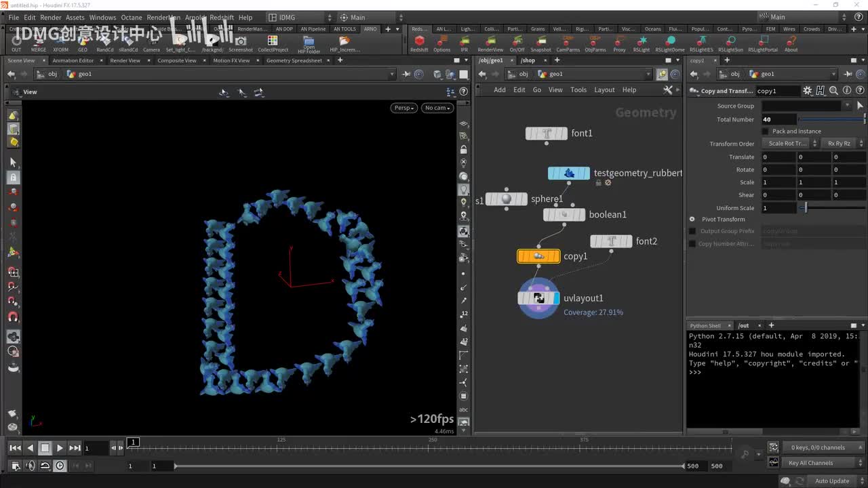Enable the Pack and Instance checkbox
This screenshot has height=488, width=868.
point(766,131)
